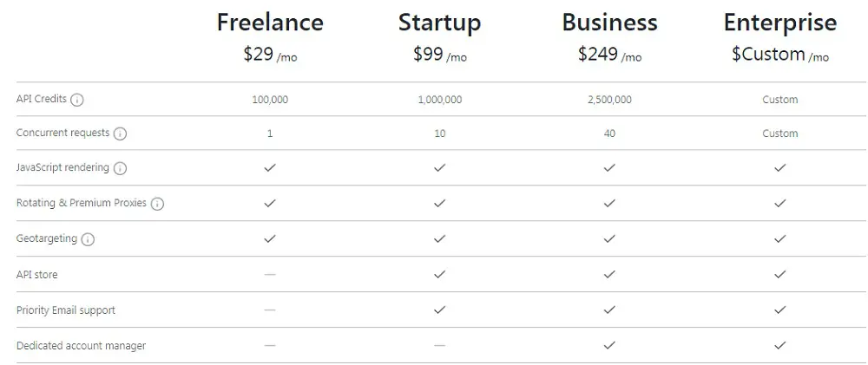Click the 1,000,000 API credits value
868x365 pixels.
439,100
